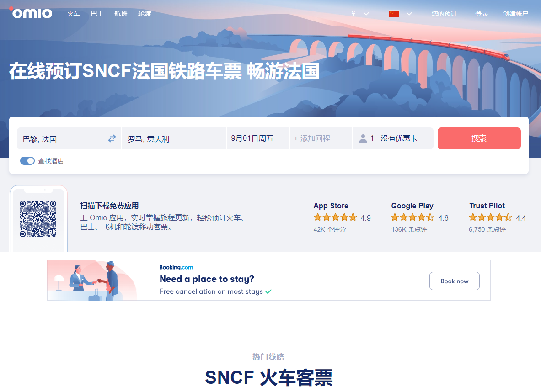Click the Google Play star rating
Image resolution: width=541 pixels, height=392 pixels.
point(412,217)
